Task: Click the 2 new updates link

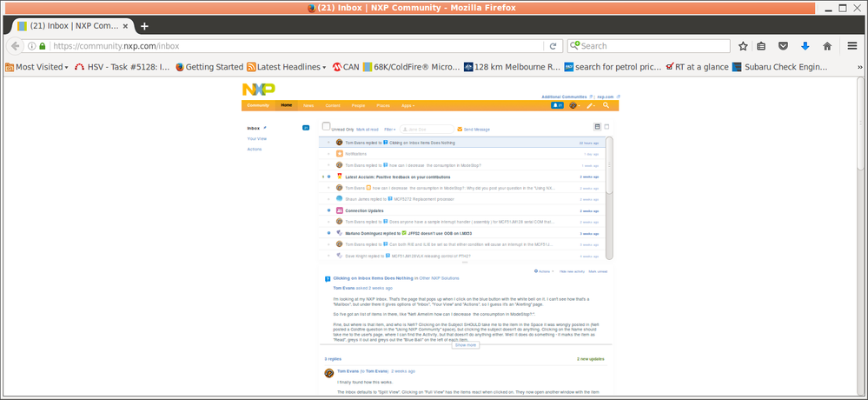Action: click(590, 359)
